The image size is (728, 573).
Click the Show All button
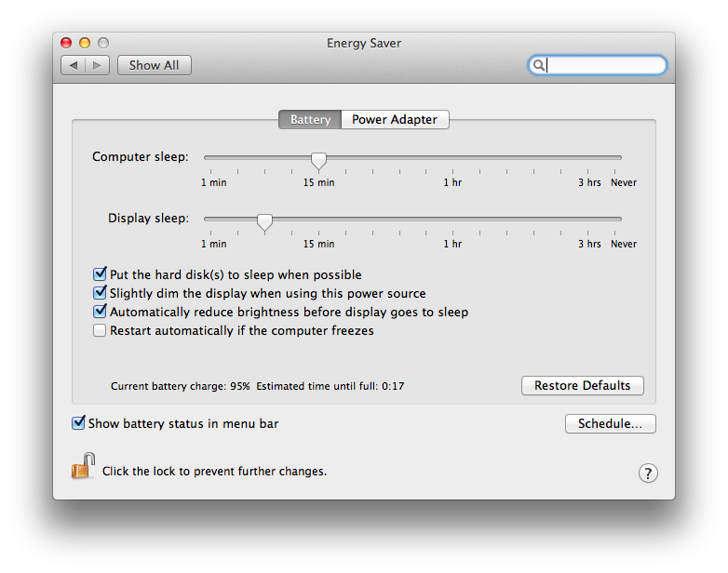tap(155, 65)
